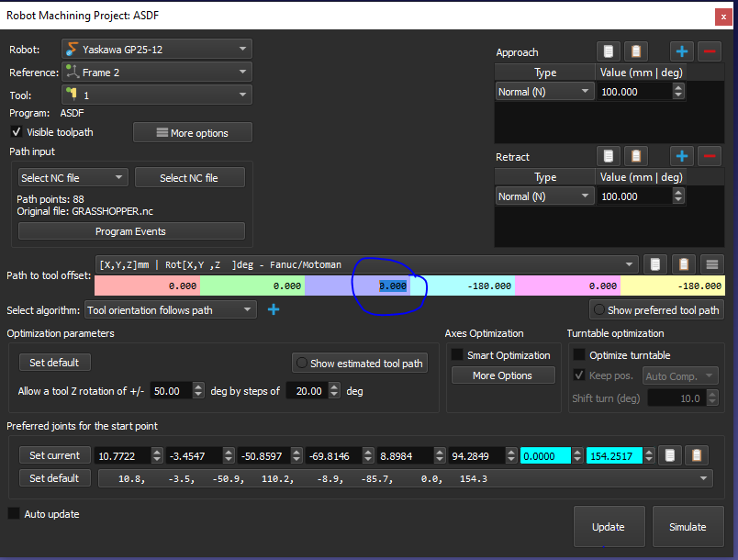738x560 pixels.
Task: Paste values into the Retract section
Action: pos(635,156)
